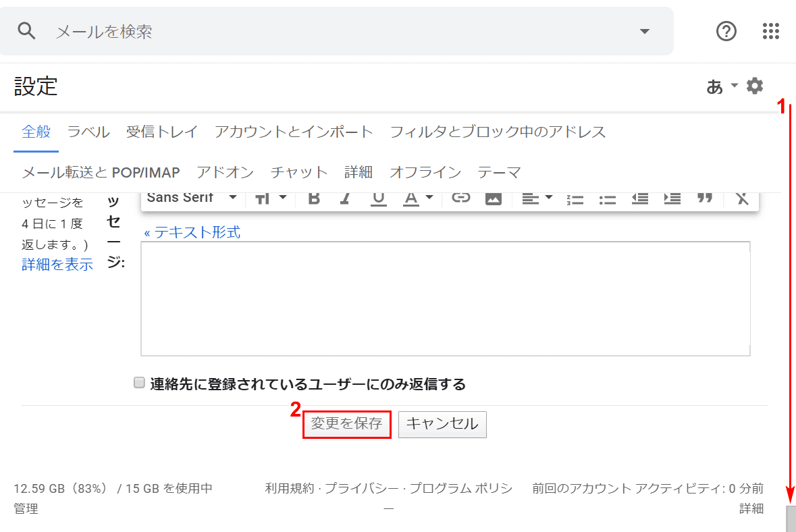This screenshot has height=532, width=796.
Task: Insert an image with the image icon
Action: click(x=494, y=198)
